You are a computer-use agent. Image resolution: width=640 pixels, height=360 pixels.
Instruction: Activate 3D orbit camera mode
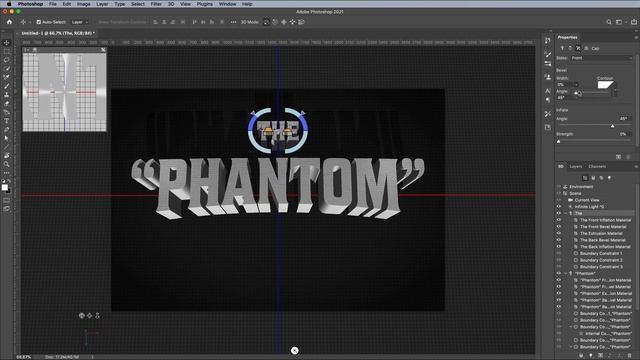pos(267,22)
